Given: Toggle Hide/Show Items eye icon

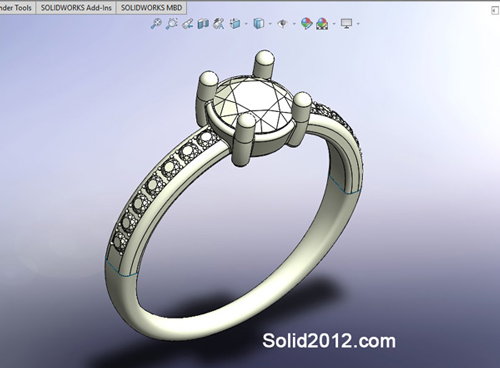Looking at the screenshot, I should 283,24.
